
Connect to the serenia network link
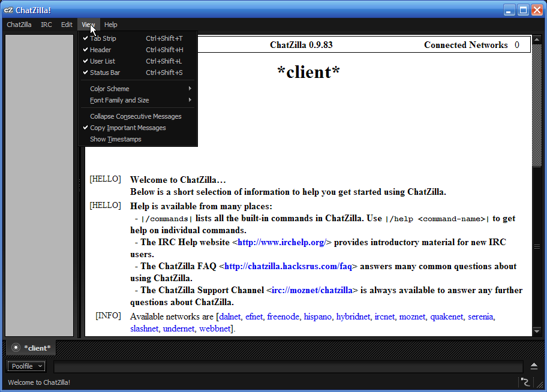coord(480,316)
